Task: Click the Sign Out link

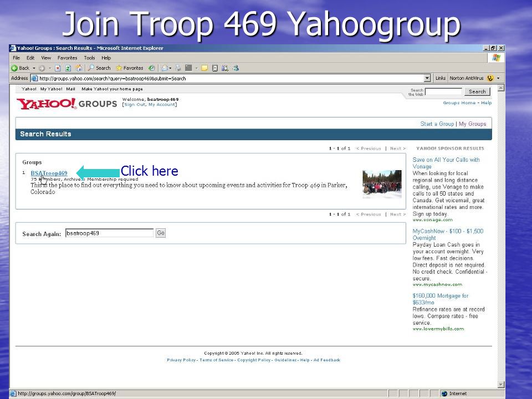Action: click(135, 105)
